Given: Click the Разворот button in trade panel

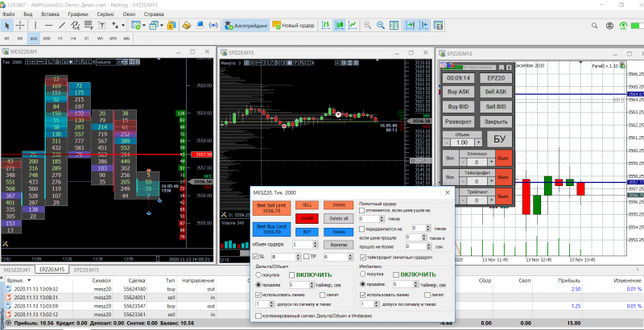Looking at the screenshot, I should 458,122.
